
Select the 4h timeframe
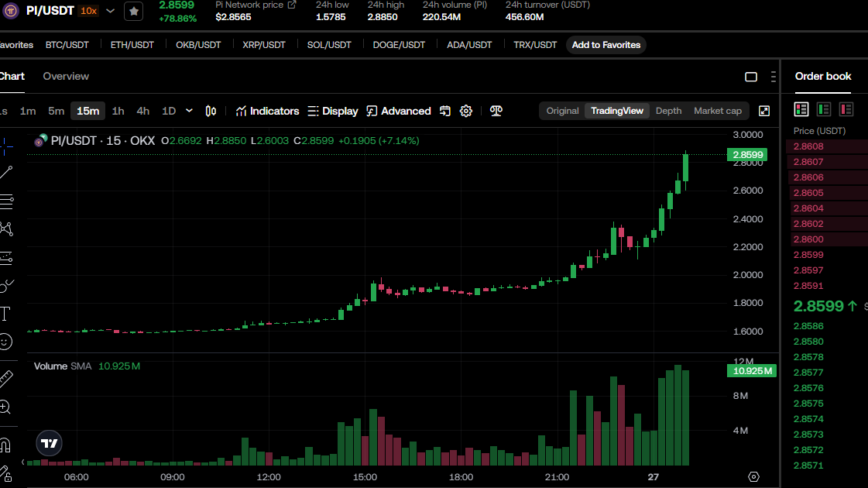pyautogui.click(x=142, y=111)
